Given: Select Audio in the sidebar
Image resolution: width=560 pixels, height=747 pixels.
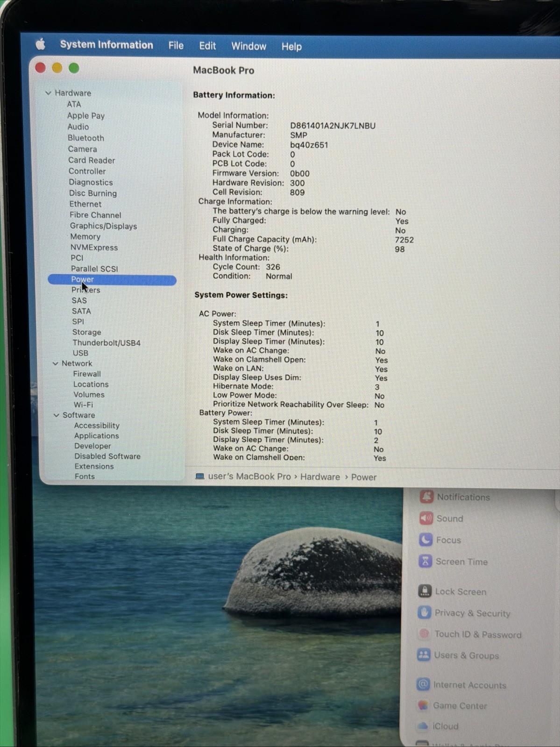Looking at the screenshot, I should click(78, 127).
